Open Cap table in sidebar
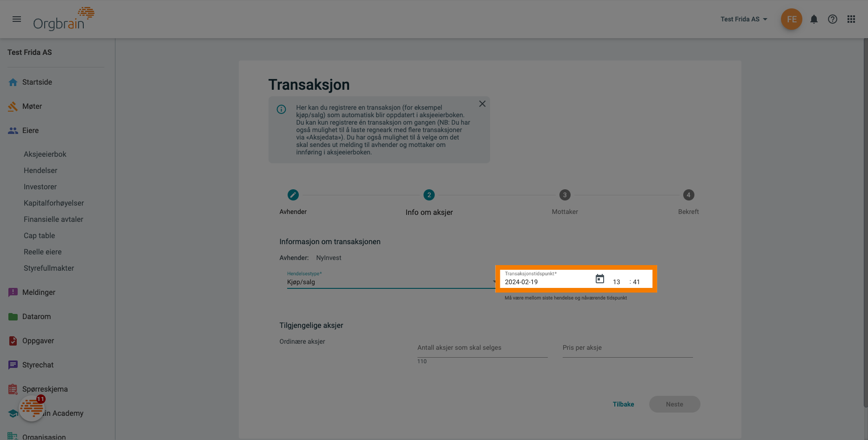The width and height of the screenshot is (868, 440). [40, 236]
